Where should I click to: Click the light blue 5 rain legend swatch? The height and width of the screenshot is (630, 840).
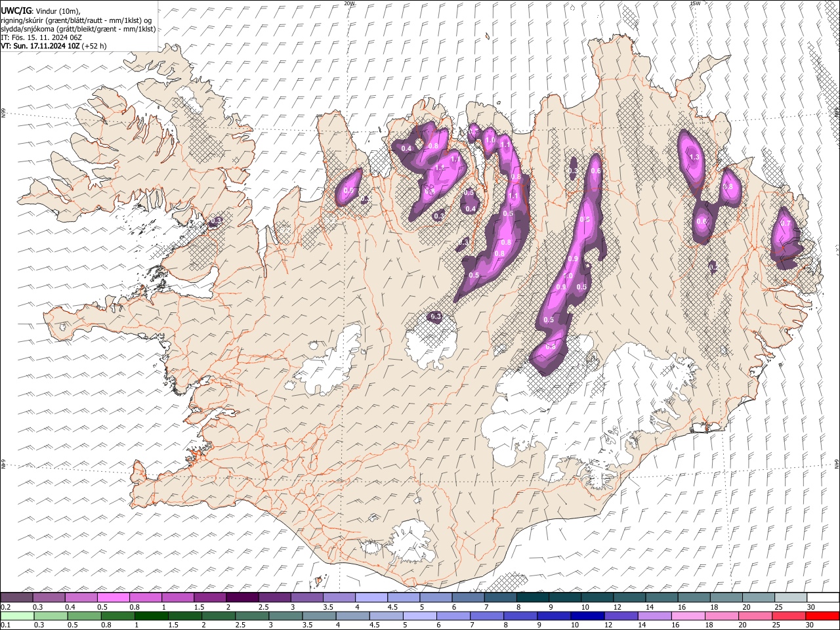(419, 616)
